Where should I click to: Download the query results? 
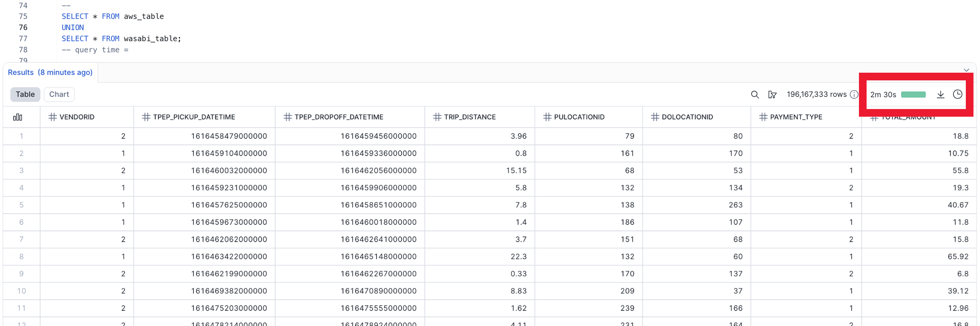pyautogui.click(x=940, y=95)
